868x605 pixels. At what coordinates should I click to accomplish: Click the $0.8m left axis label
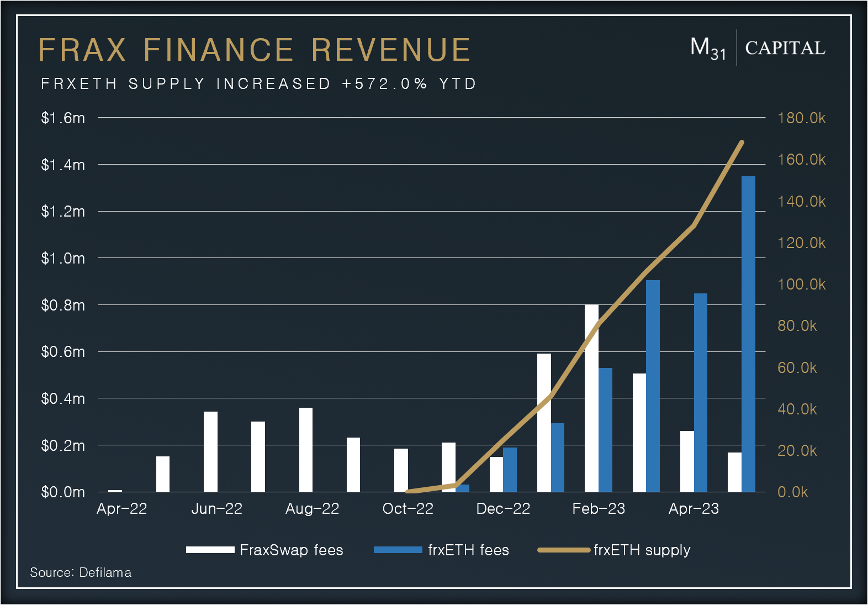[x=63, y=305]
